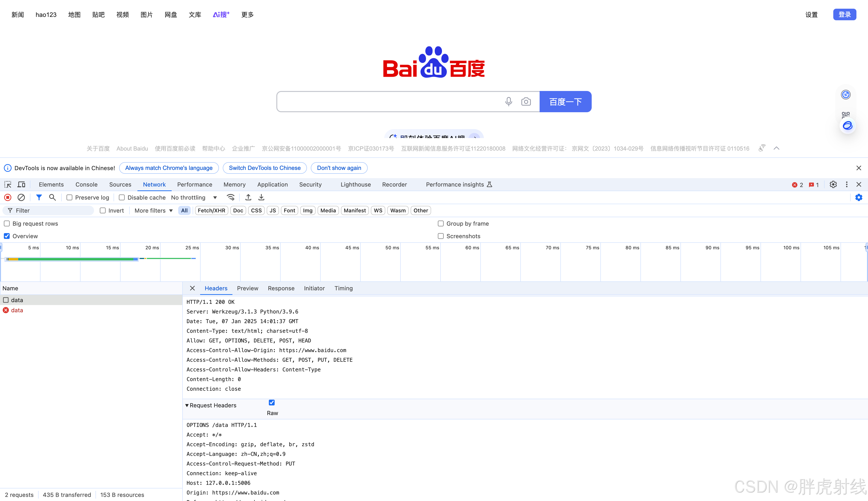Viewport: 868px width, 501px height.
Task: Enable Big request rows
Action: point(7,224)
